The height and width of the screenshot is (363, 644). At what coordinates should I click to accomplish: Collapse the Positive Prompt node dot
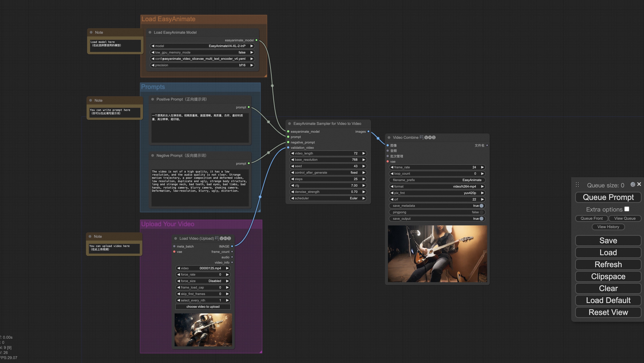pyautogui.click(x=152, y=99)
